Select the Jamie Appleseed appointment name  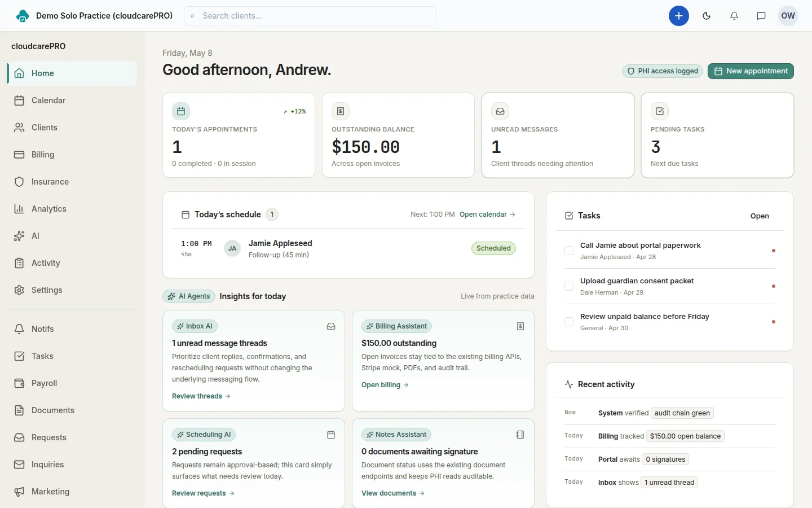pyautogui.click(x=280, y=243)
